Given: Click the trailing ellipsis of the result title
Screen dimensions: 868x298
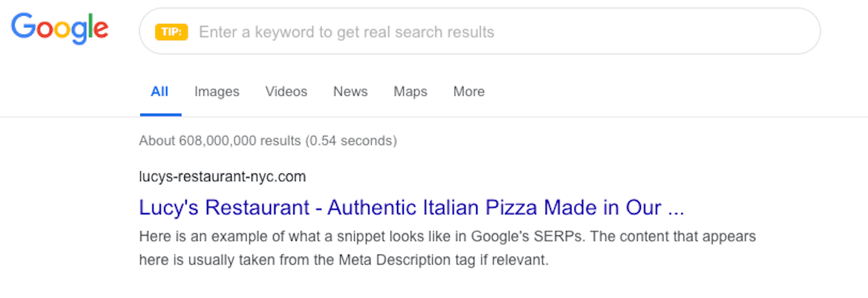Looking at the screenshot, I should 676,209.
